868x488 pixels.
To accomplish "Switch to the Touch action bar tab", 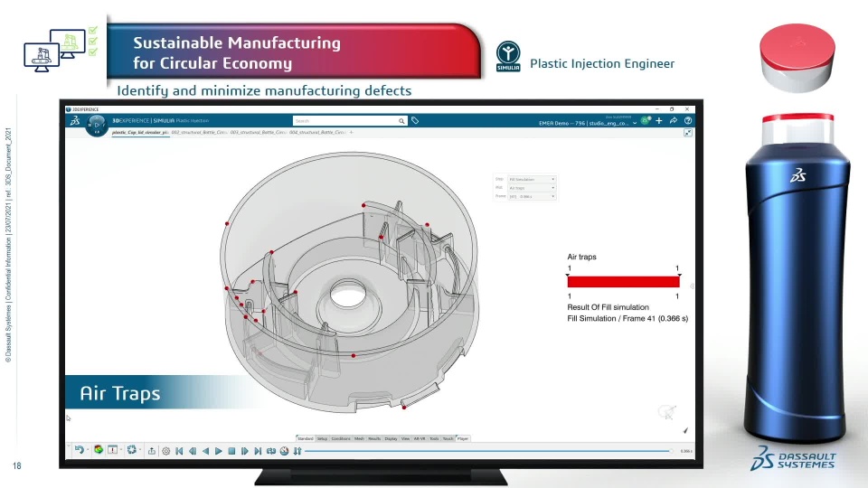I will [x=448, y=438].
